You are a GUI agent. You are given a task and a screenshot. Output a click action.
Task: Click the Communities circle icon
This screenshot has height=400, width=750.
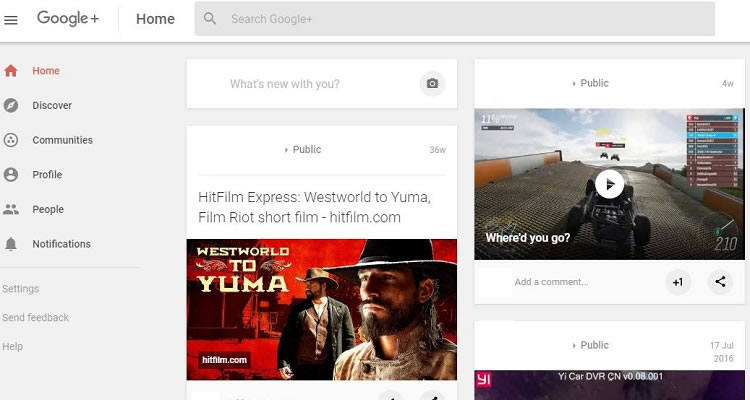pos(11,140)
